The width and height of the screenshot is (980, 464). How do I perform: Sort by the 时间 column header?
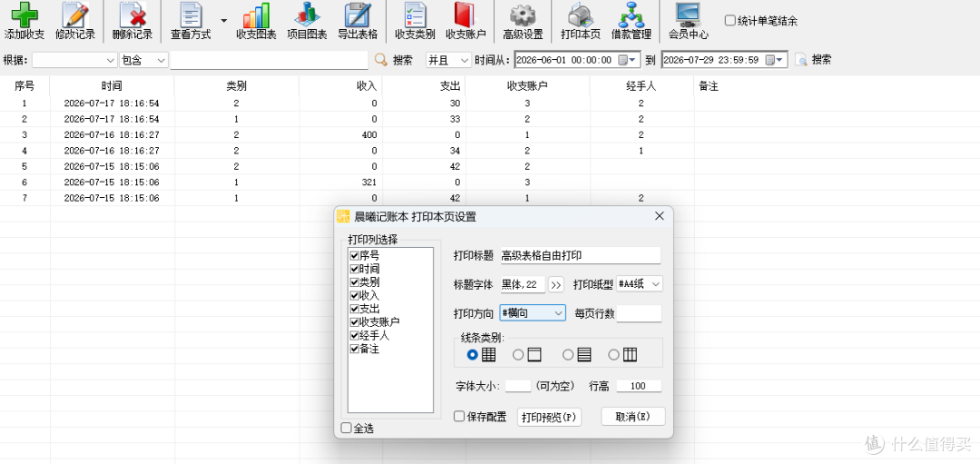112,86
